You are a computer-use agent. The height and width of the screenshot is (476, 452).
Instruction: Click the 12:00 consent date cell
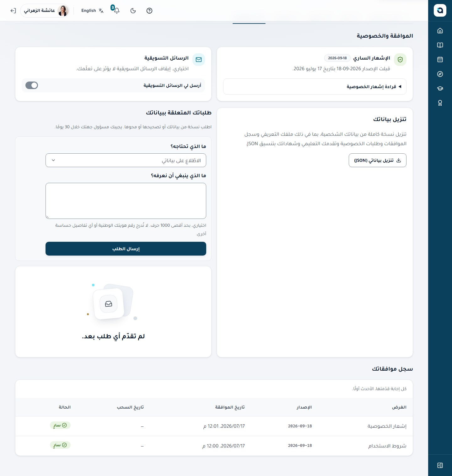pos(223,446)
